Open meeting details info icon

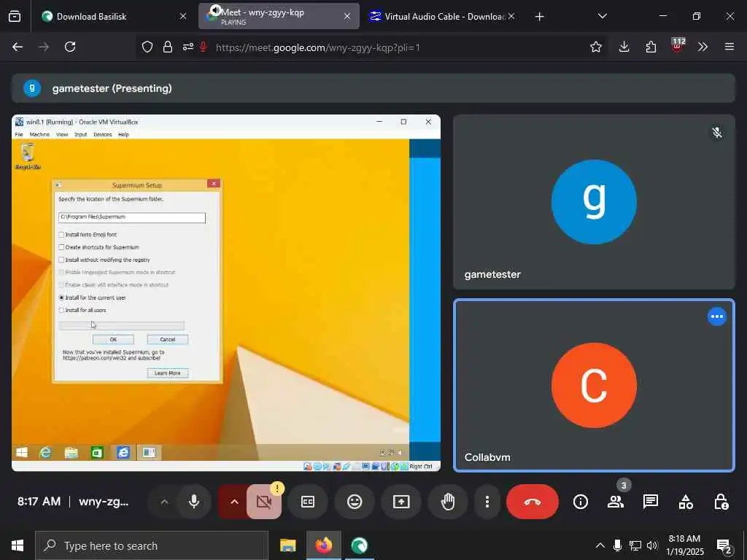[x=580, y=502]
